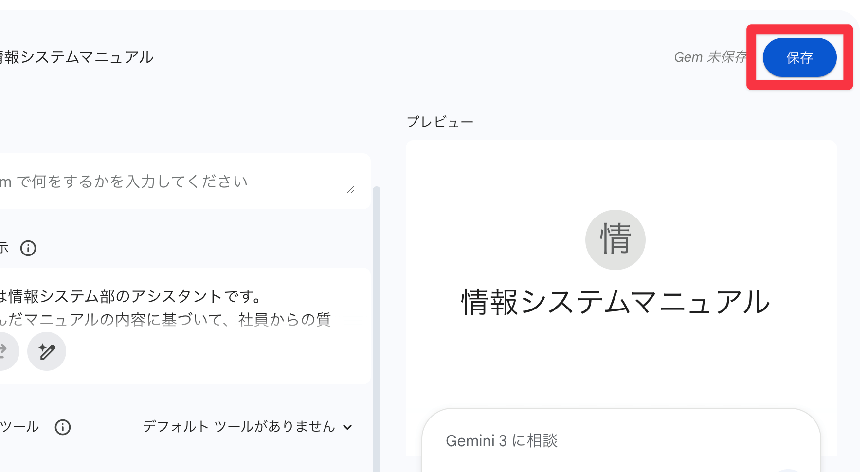Click the instructions line ending 社員からの質
Viewport: 868px width, 472px height.
pyautogui.click(x=165, y=319)
